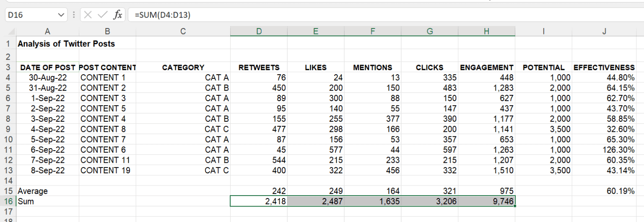Click the Name Box resize dots handle
The image size is (644, 222).
coord(74,15)
